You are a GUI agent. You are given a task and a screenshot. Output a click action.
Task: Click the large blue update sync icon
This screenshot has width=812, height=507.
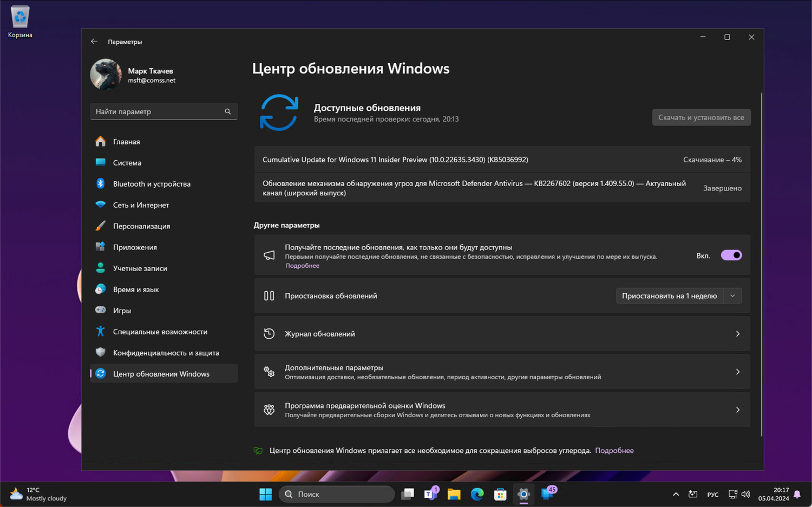coord(279,113)
